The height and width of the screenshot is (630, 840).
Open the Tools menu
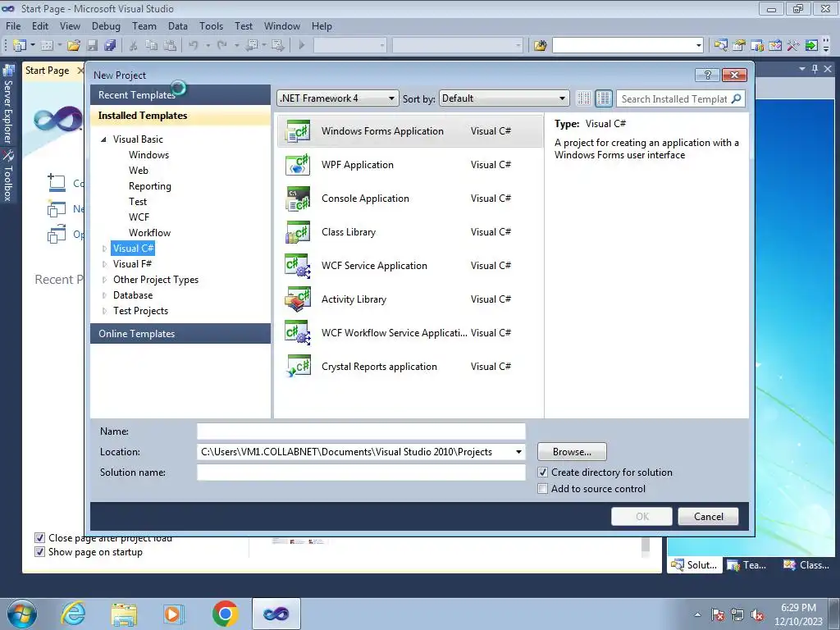click(211, 26)
